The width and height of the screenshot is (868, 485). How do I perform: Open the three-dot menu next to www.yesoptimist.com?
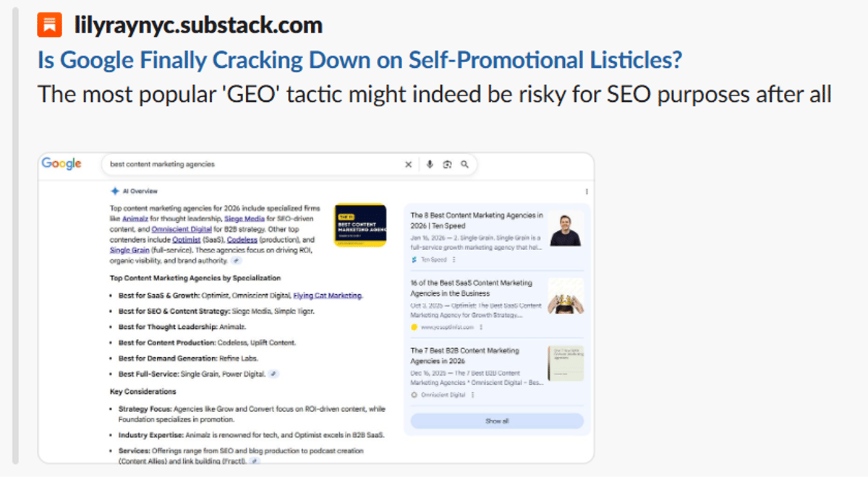pyautogui.click(x=482, y=327)
